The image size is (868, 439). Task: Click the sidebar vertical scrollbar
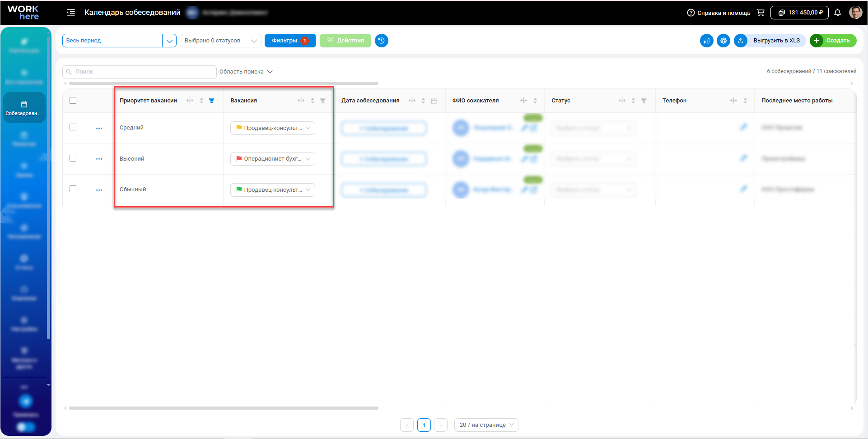point(48,187)
